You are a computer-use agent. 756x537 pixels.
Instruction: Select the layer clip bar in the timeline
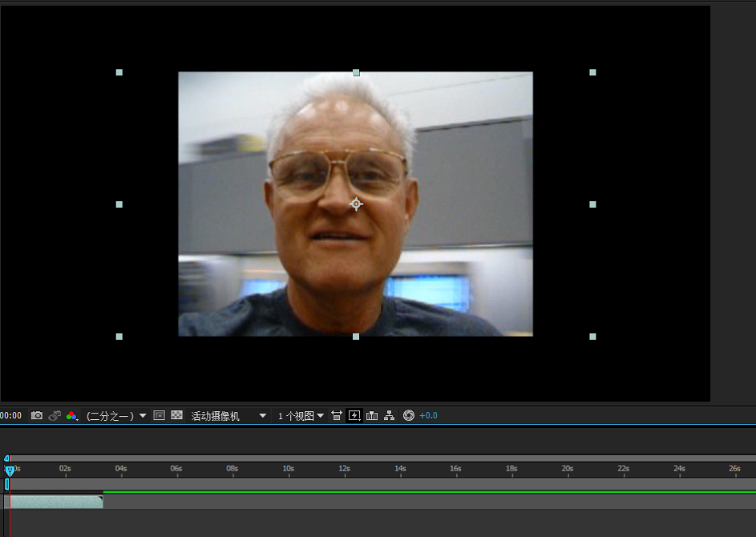55,502
